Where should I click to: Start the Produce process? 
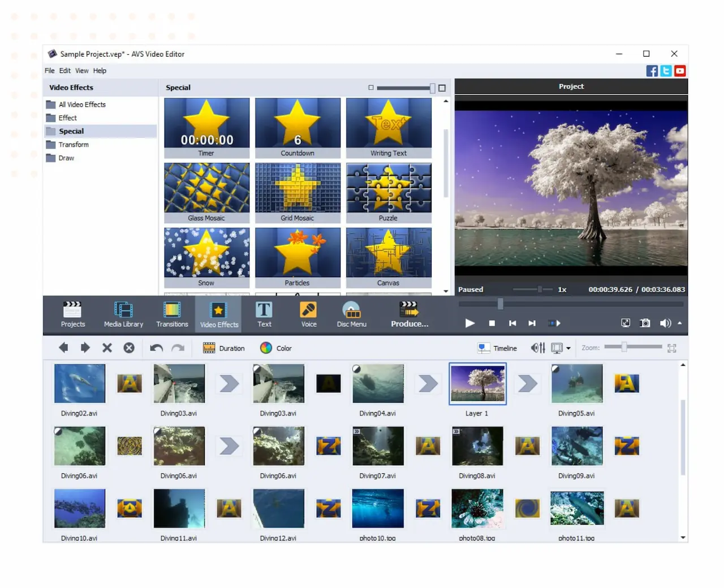[409, 314]
